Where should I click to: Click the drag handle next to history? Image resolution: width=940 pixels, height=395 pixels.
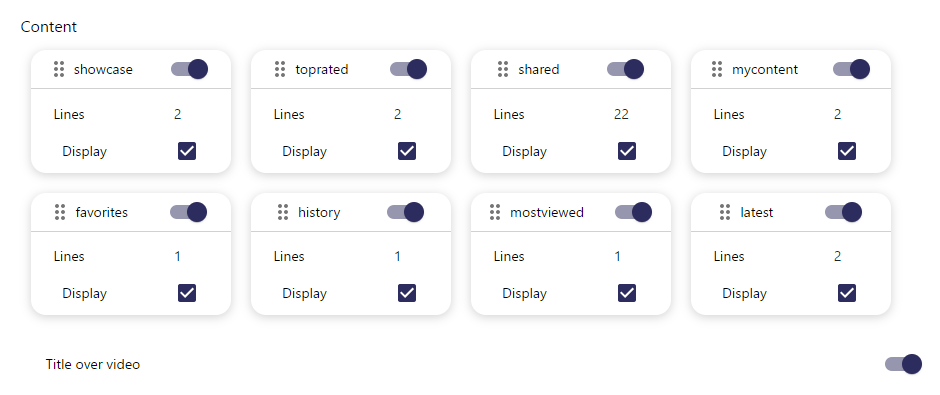pyautogui.click(x=283, y=212)
